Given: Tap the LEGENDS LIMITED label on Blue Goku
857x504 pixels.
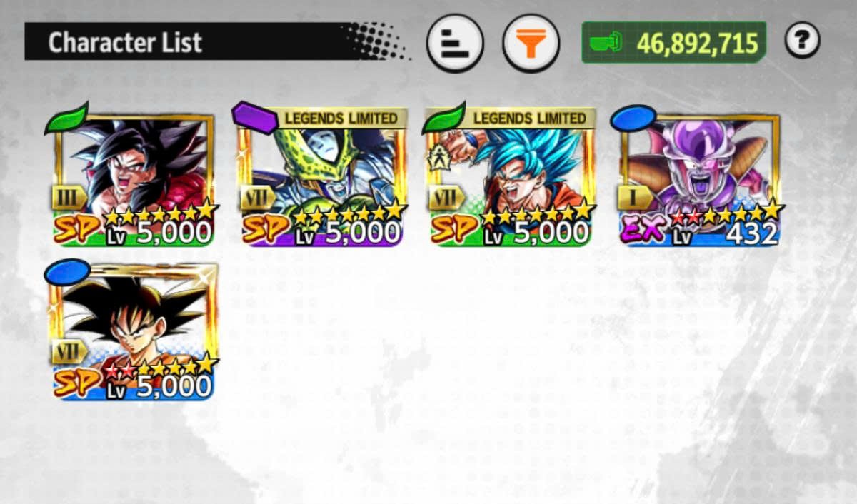Looking at the screenshot, I should [530, 118].
